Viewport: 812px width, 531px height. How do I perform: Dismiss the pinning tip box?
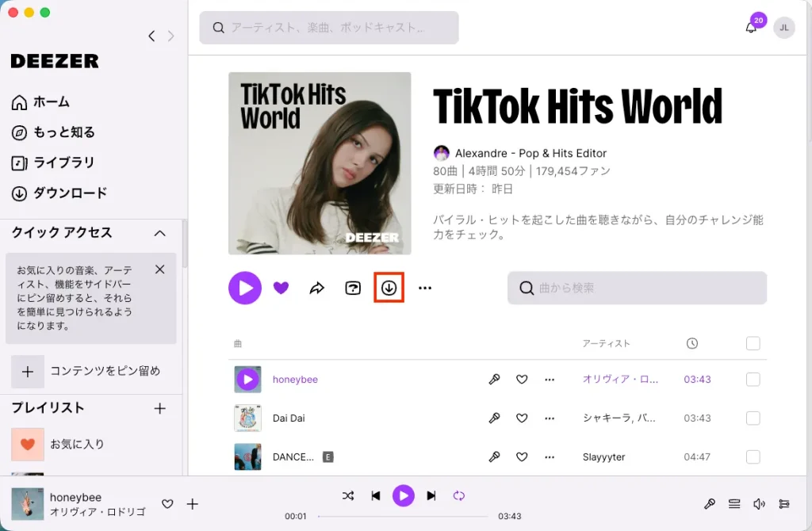159,269
